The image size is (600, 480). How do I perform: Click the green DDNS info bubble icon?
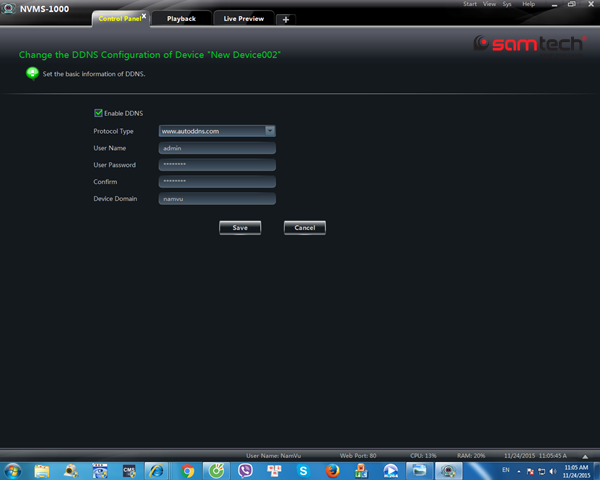point(32,73)
